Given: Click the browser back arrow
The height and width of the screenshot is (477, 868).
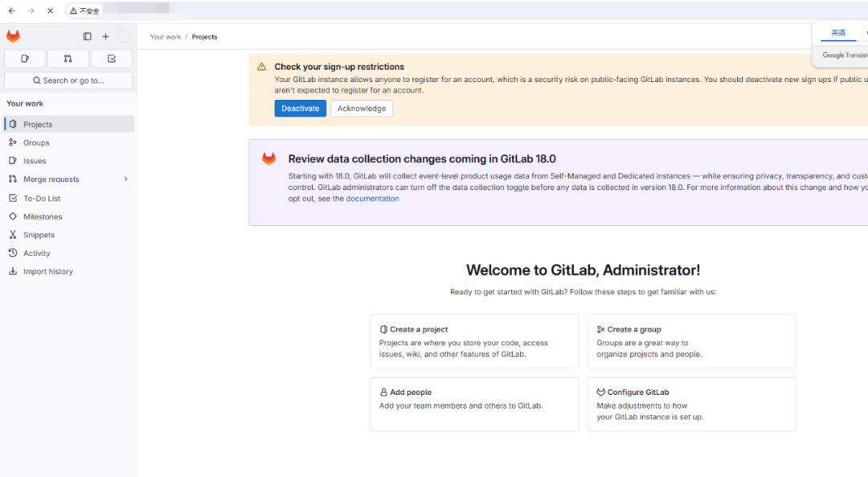Looking at the screenshot, I should 11,10.
